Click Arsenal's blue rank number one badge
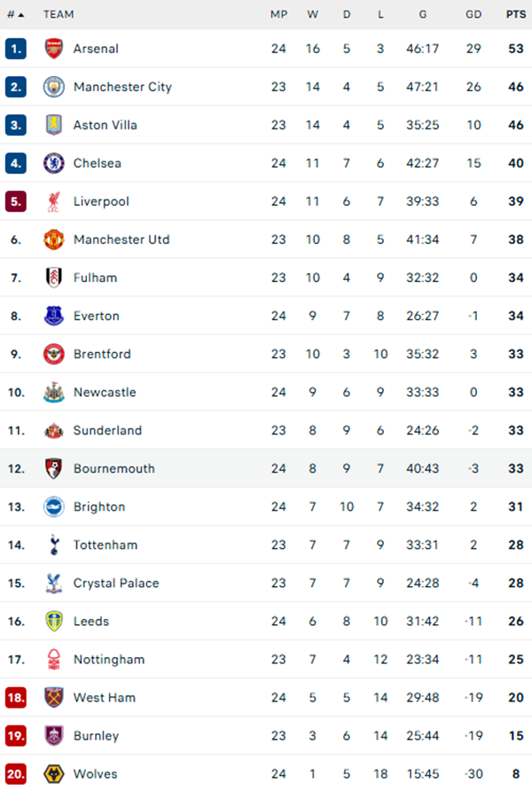Viewport: 532px width, 791px height. click(x=17, y=49)
